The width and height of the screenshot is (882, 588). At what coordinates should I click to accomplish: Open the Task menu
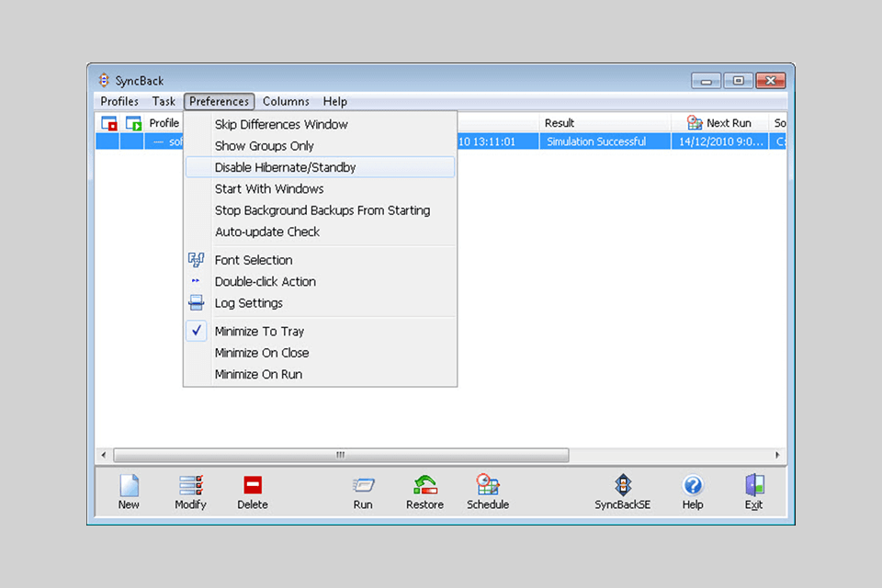[x=164, y=101]
